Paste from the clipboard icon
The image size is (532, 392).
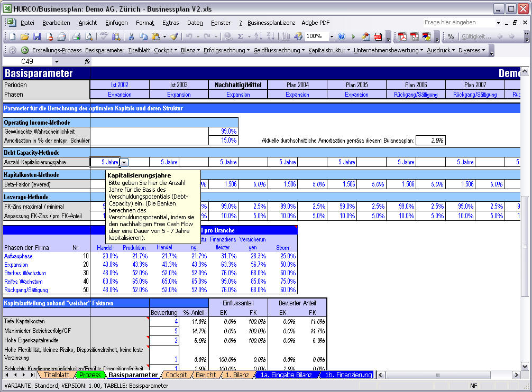(x=155, y=36)
